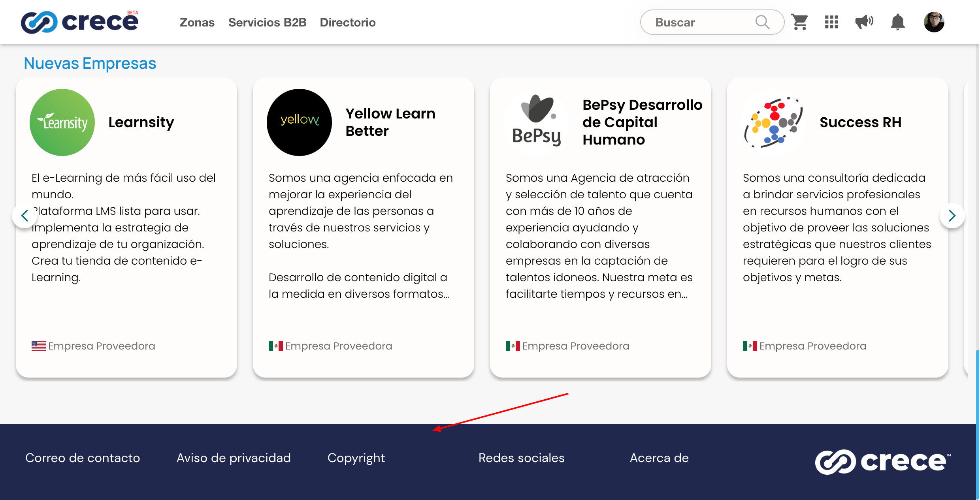Open Acerca de footer link
980x500 pixels.
pos(659,458)
